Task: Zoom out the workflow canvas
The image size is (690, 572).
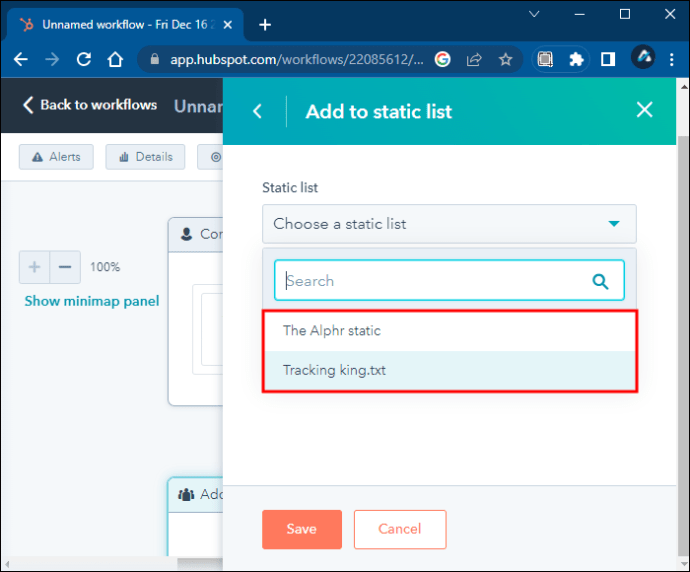Action: point(65,267)
